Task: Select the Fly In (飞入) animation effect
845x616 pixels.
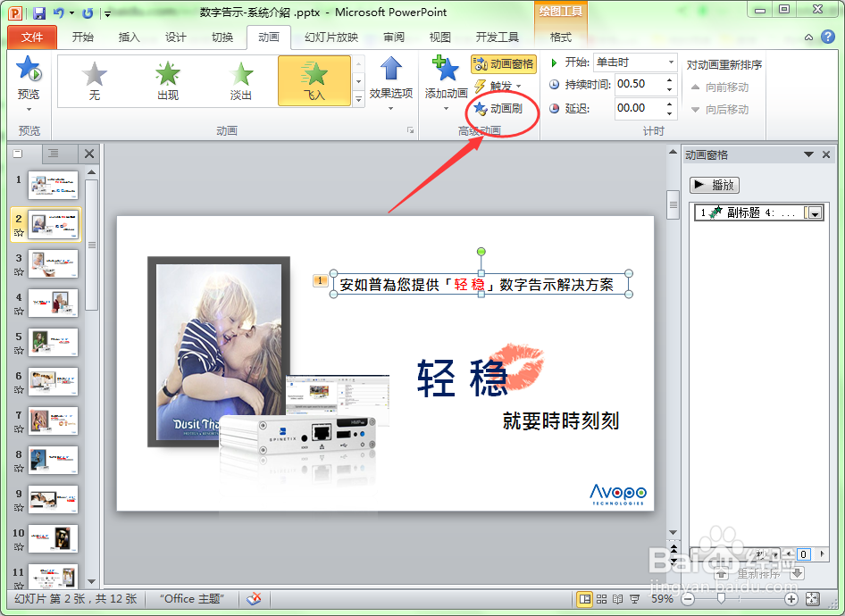Action: coord(314,80)
